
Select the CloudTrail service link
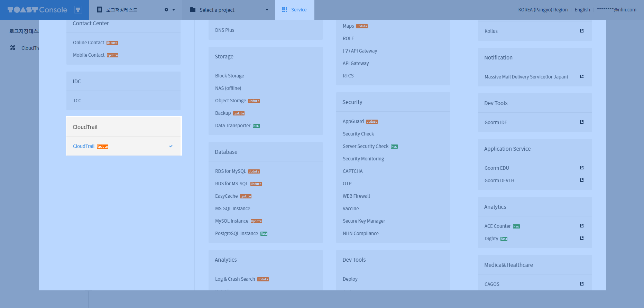pos(84,146)
